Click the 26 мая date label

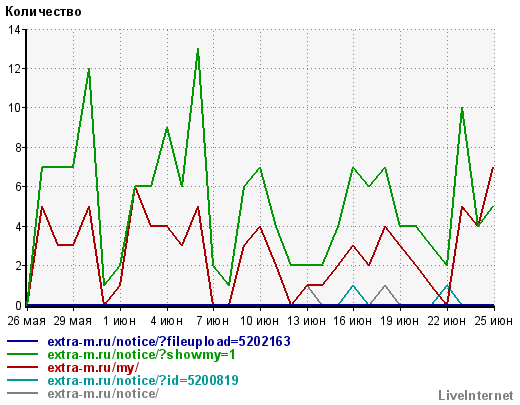click(x=26, y=321)
